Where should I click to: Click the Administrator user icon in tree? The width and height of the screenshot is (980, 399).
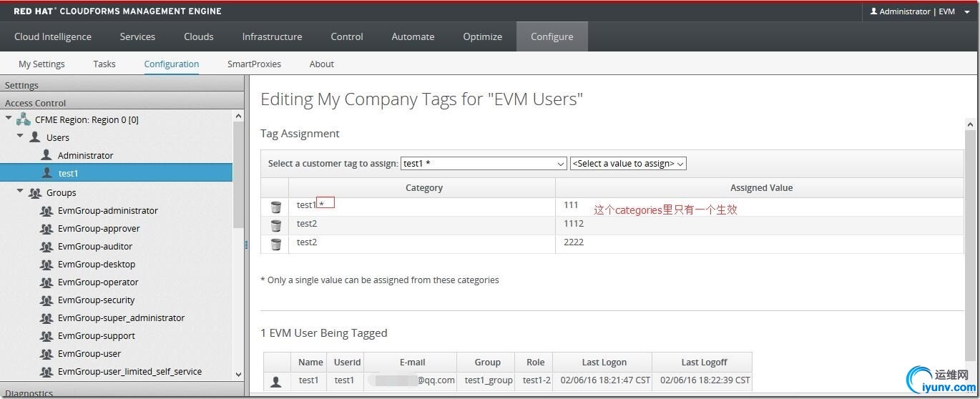coord(46,155)
